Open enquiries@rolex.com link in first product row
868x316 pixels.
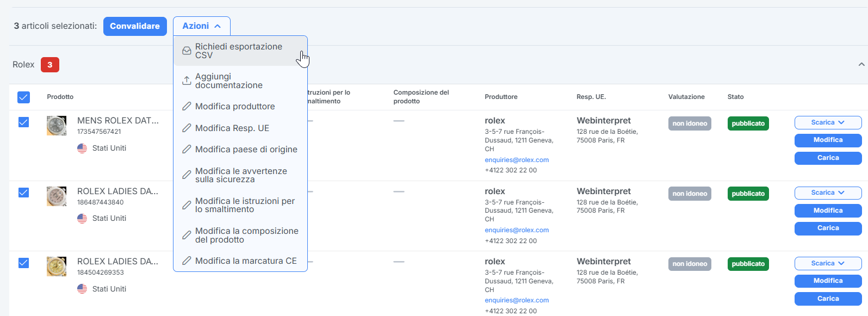pos(517,160)
